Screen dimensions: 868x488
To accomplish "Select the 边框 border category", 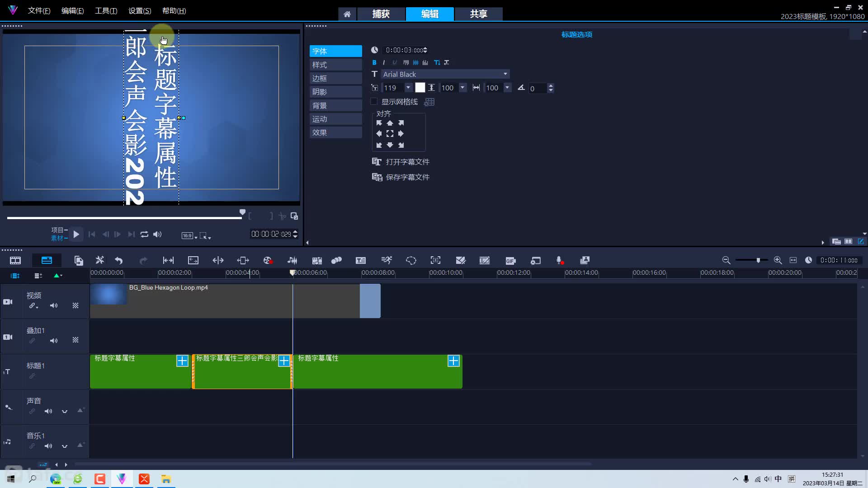I will tap(335, 78).
